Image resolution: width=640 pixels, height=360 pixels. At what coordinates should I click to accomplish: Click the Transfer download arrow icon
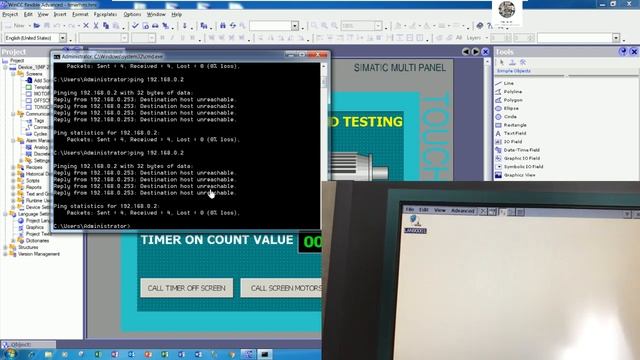[x=185, y=26]
